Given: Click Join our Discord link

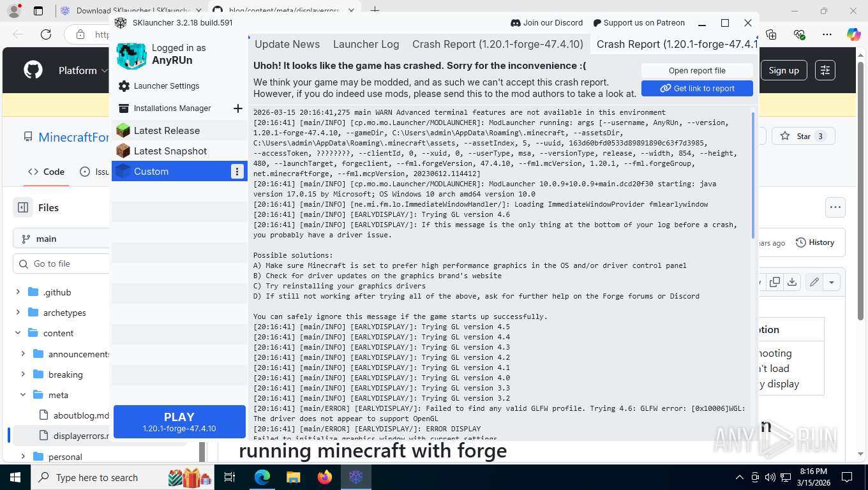Looking at the screenshot, I should tap(547, 23).
